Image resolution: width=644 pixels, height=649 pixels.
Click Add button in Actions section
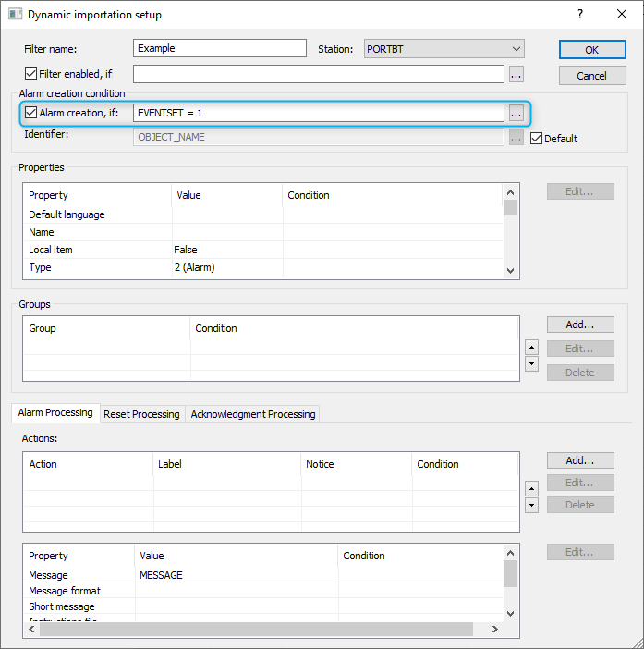tap(579, 460)
